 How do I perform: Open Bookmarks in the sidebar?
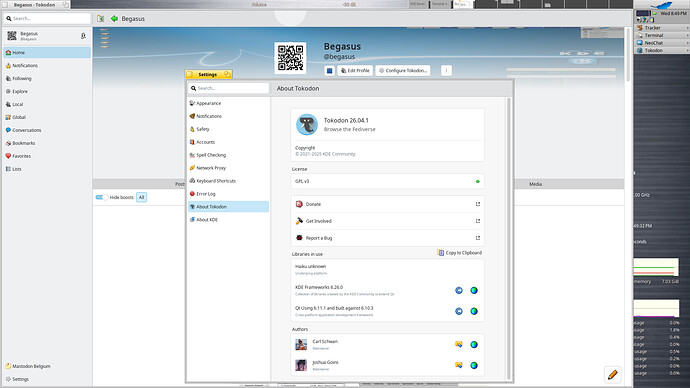[x=47, y=143]
